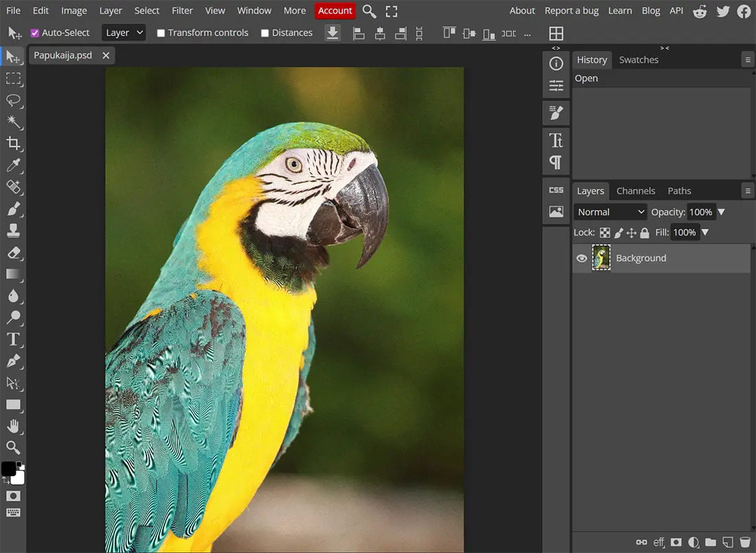
Task: Select the Zoom tool in toolbar
Action: [x=13, y=448]
